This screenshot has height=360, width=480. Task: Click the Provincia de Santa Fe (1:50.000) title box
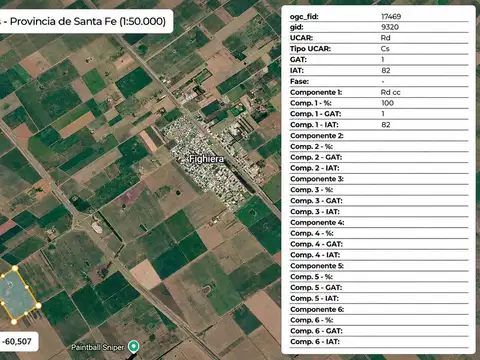[86, 21]
